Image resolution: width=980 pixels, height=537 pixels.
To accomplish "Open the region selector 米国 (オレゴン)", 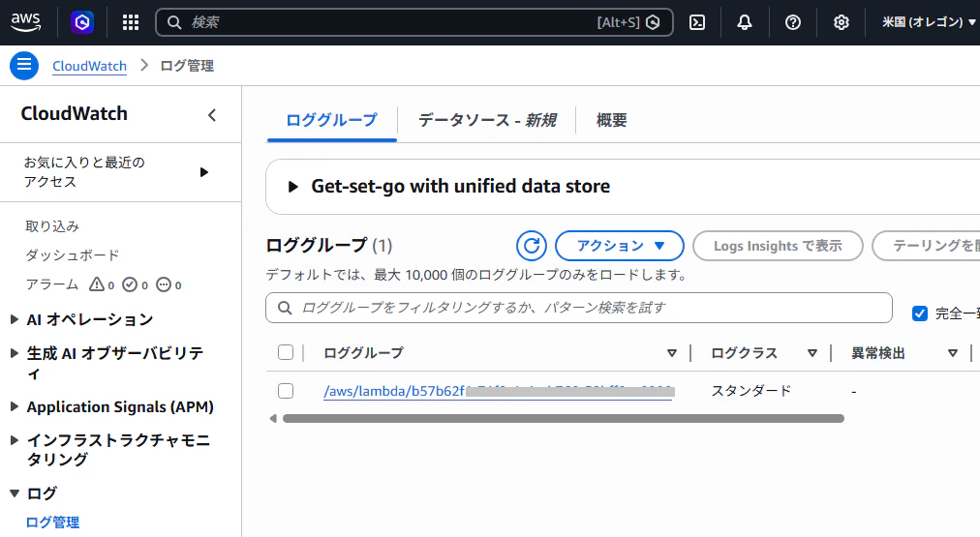I will (928, 22).
